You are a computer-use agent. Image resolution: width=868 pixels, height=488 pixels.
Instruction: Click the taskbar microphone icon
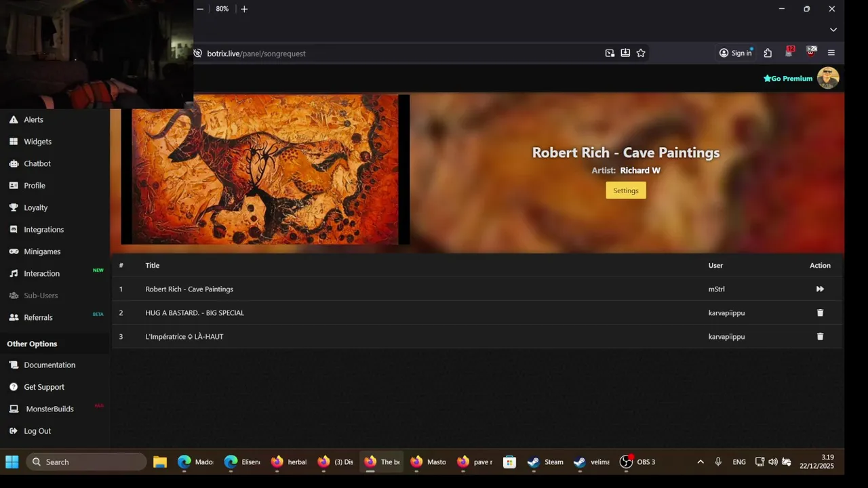pos(718,462)
